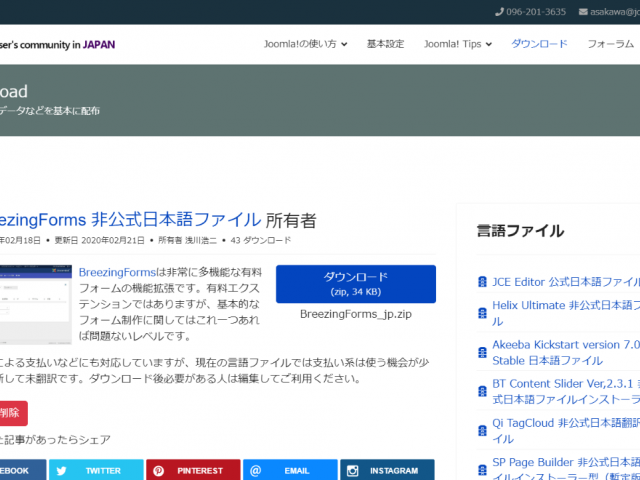Expand the Joomla! Tips chevron
Screen dimensions: 640x480
pyautogui.click(x=489, y=44)
